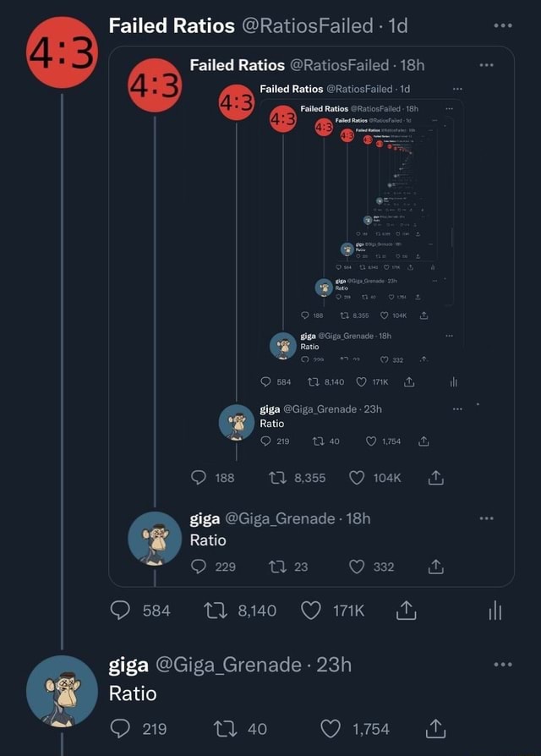541x756 pixels.
Task: Open the embedded 4:3 Failed Ratios avatar at 18h
Action: pos(156,87)
